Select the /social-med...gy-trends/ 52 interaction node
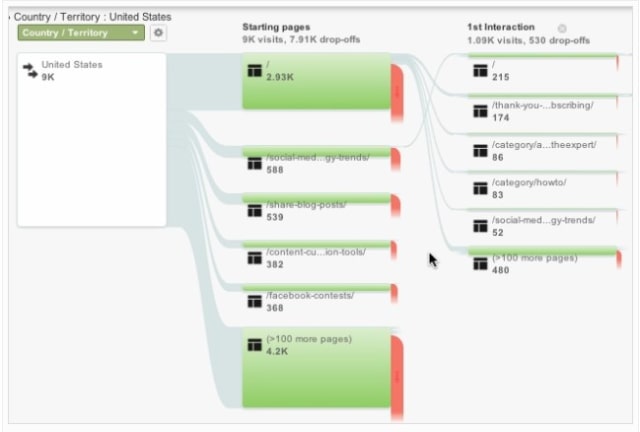 coord(543,224)
